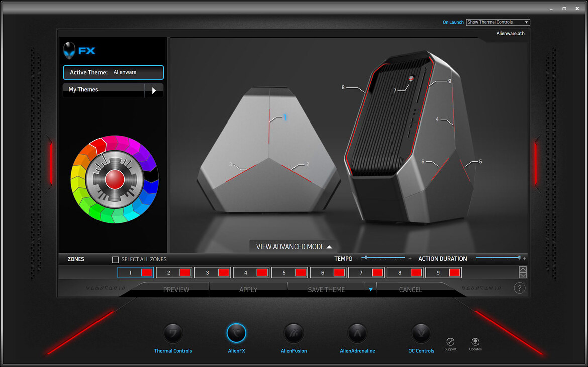Select zone 7 alien head light label
This screenshot has height=367, width=588.
click(395, 91)
